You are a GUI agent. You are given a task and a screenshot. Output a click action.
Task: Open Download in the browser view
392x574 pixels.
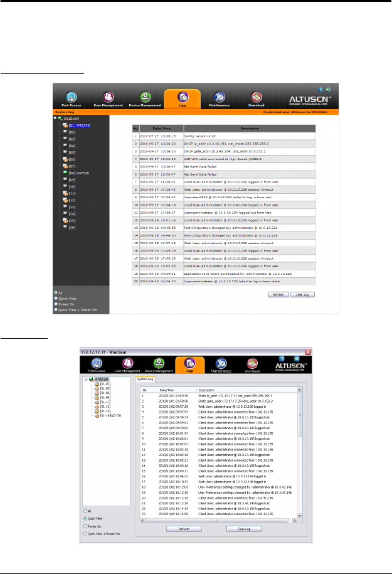pyautogui.click(x=256, y=99)
